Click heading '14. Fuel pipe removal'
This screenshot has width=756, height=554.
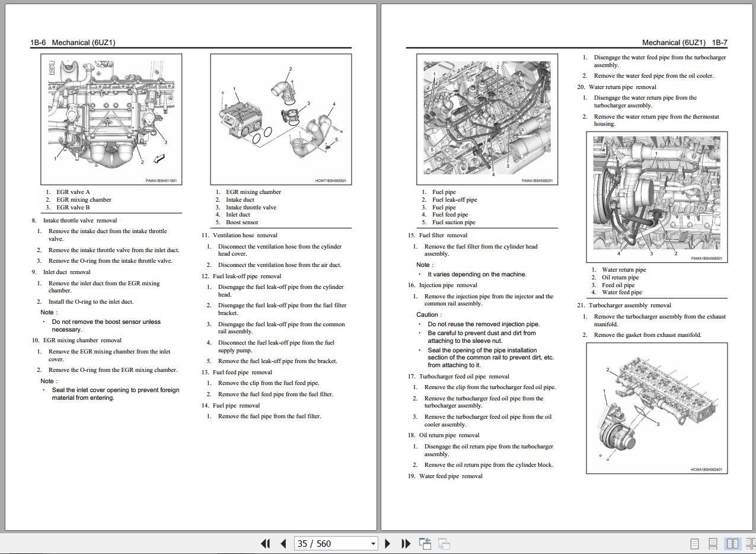[231, 406]
